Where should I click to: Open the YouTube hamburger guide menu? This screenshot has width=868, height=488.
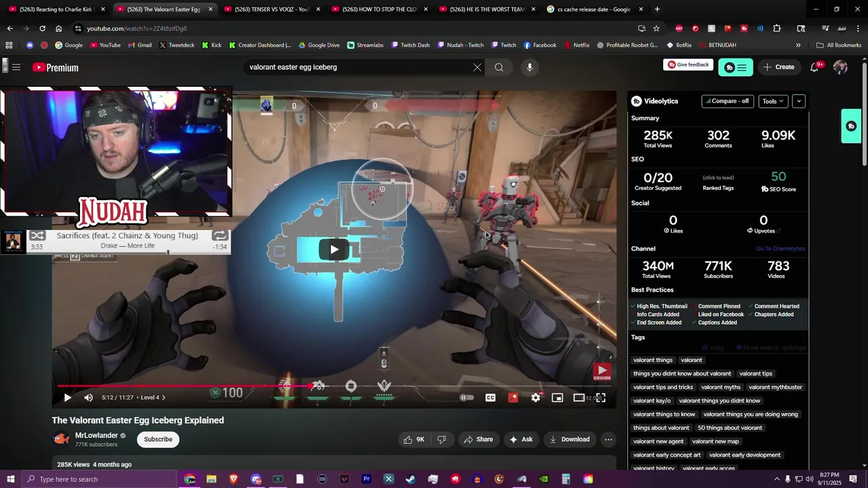(x=16, y=67)
